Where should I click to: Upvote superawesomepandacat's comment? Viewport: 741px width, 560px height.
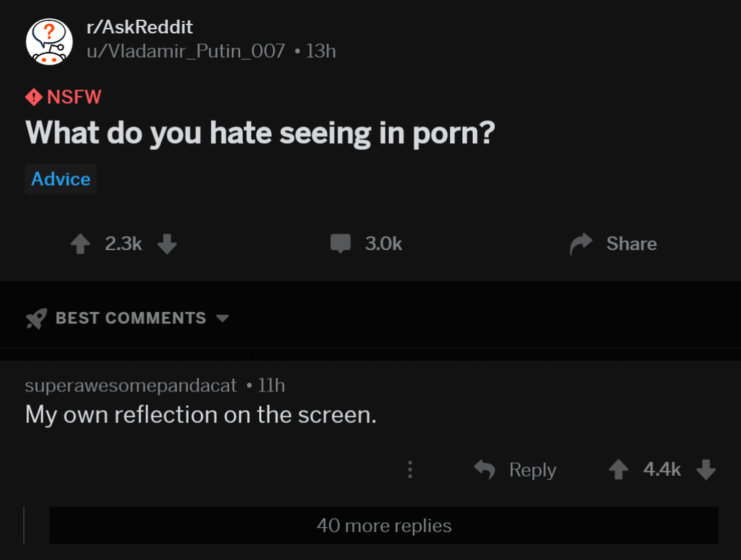click(618, 469)
